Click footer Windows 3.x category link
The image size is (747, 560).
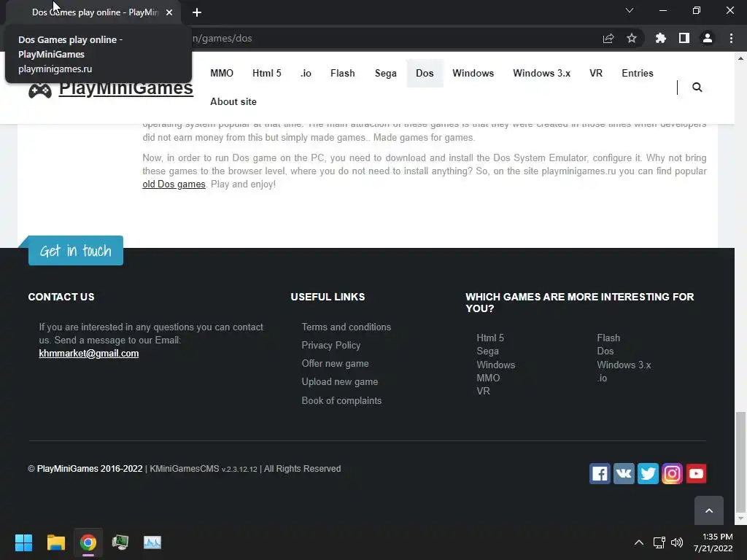tap(624, 365)
